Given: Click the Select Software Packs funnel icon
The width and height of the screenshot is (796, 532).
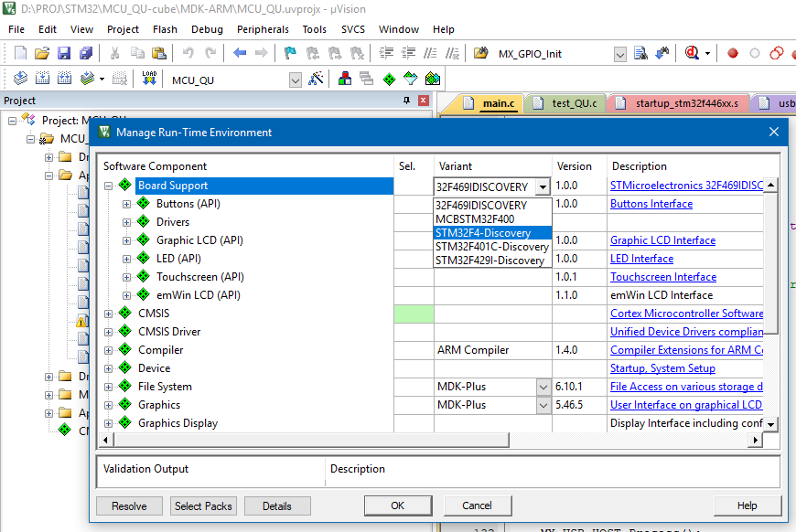Looking at the screenshot, I should [410, 79].
